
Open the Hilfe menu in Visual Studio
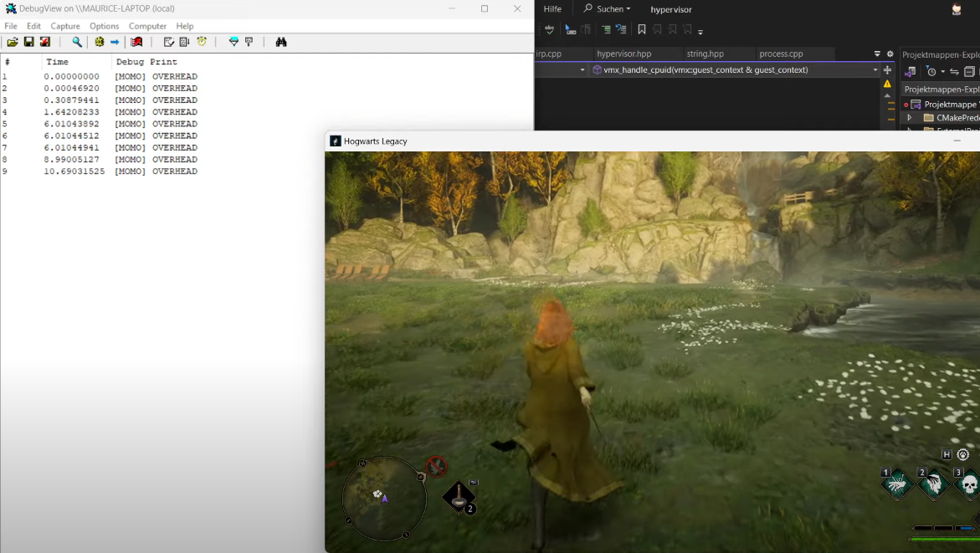coord(552,9)
